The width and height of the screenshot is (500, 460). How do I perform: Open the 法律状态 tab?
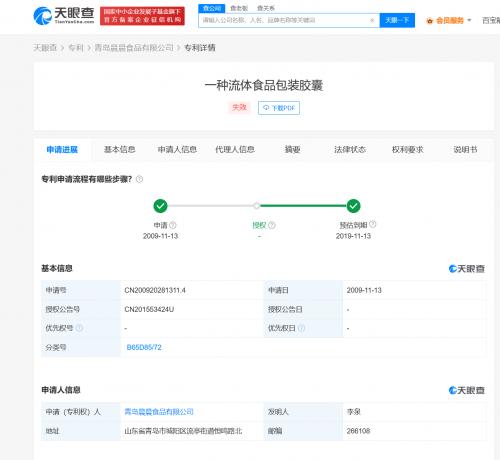[350, 149]
